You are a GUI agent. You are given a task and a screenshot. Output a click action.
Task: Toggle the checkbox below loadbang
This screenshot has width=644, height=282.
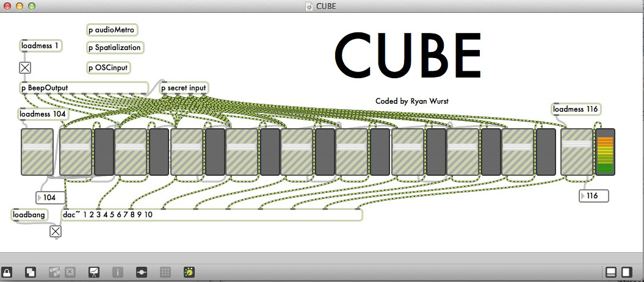56,231
